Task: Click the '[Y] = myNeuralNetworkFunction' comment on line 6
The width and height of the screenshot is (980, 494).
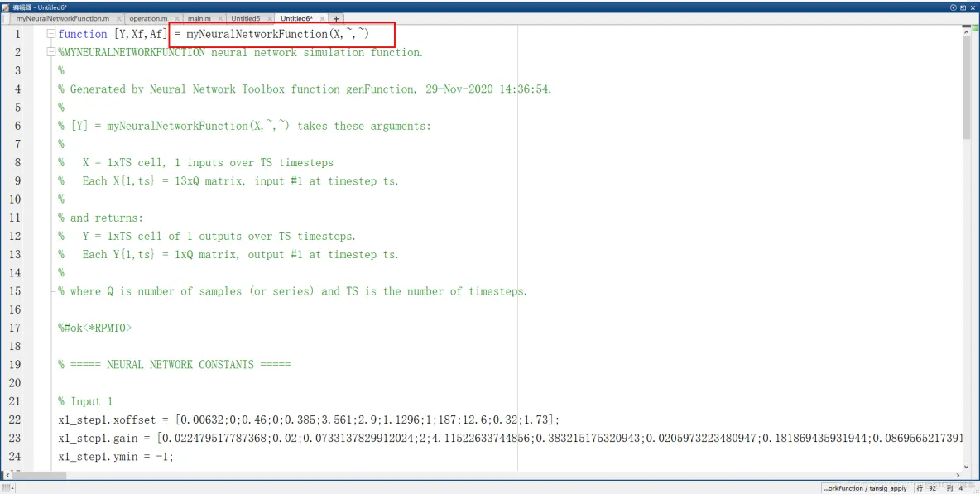Action: point(244,126)
